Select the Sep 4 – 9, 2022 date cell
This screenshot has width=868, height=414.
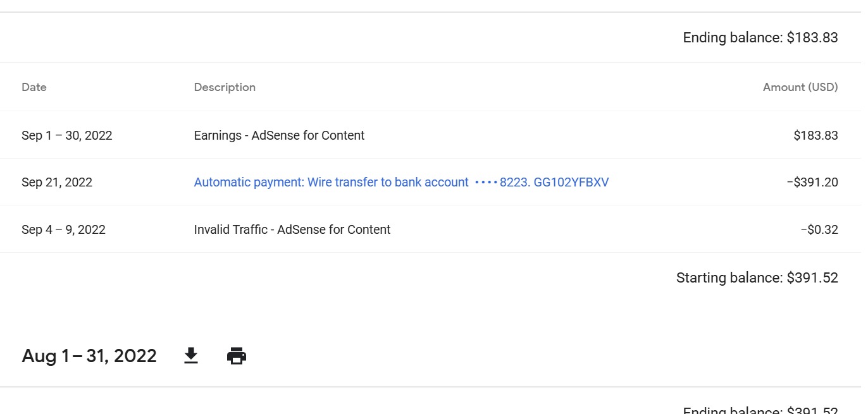63,229
